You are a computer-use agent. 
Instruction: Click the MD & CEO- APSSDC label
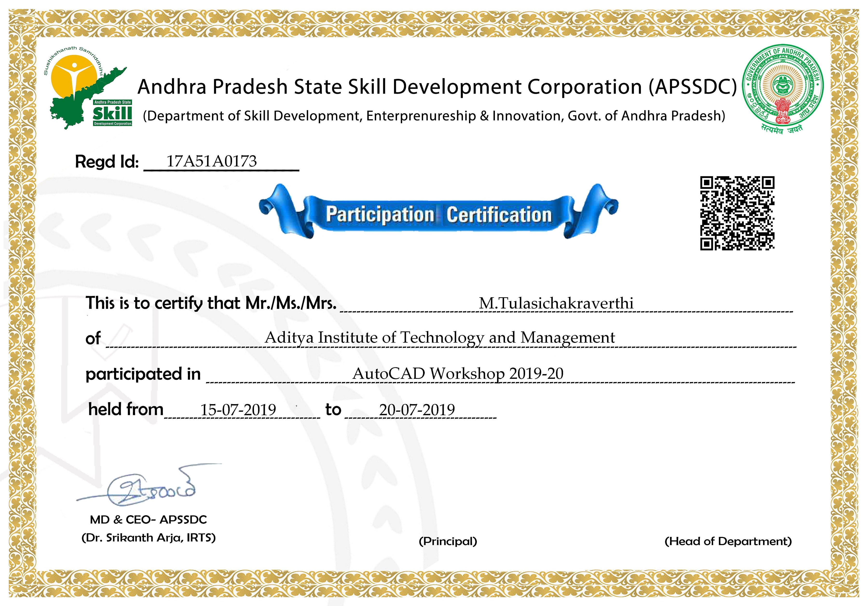pos(148,520)
